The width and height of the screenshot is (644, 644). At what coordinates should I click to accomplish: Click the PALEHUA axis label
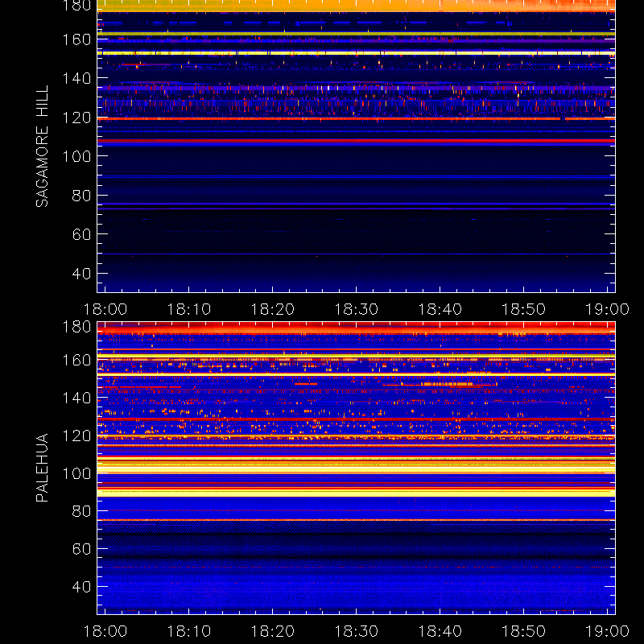point(42,468)
